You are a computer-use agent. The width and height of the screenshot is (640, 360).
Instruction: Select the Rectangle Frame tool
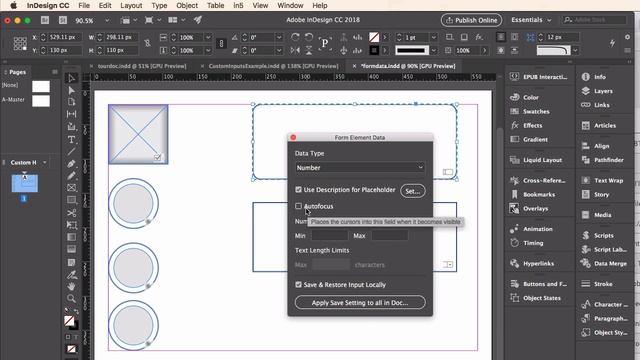coord(71,188)
